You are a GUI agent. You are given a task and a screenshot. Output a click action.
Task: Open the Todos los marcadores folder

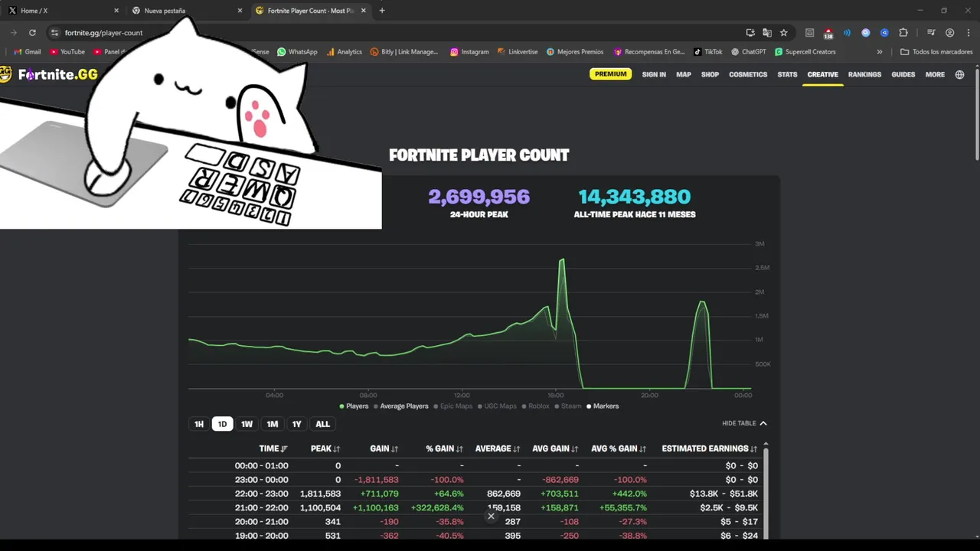[x=936, y=52]
